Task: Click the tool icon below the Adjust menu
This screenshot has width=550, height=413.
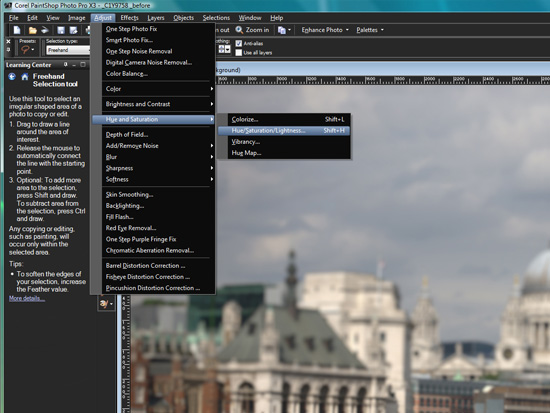Action: coord(104,303)
